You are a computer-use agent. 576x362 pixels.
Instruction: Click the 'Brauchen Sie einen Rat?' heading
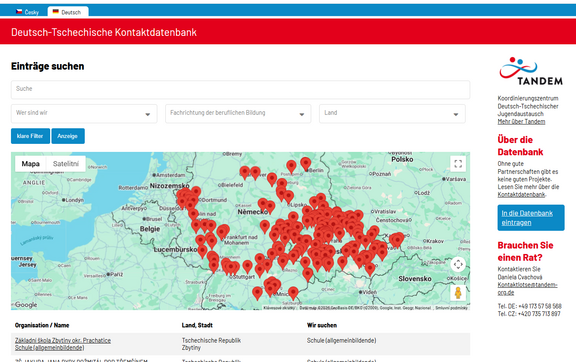[525, 251]
